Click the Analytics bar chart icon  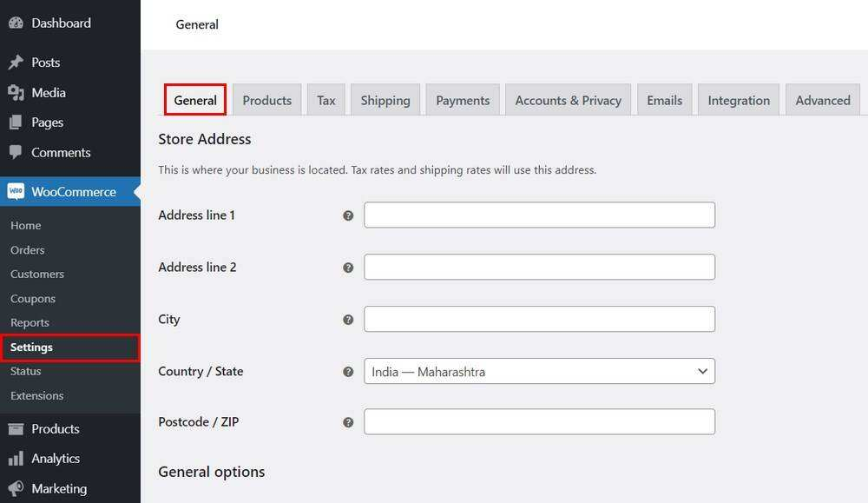(16, 458)
